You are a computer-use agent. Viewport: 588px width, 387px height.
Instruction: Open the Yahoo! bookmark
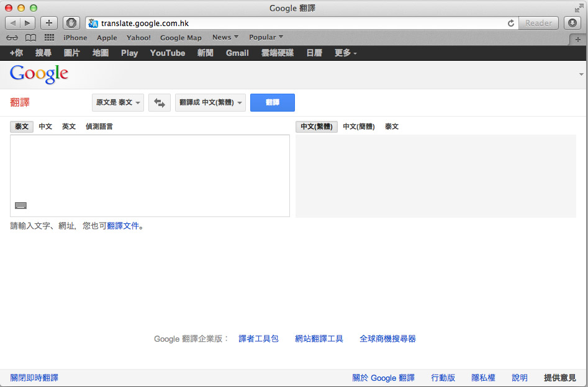(x=138, y=38)
